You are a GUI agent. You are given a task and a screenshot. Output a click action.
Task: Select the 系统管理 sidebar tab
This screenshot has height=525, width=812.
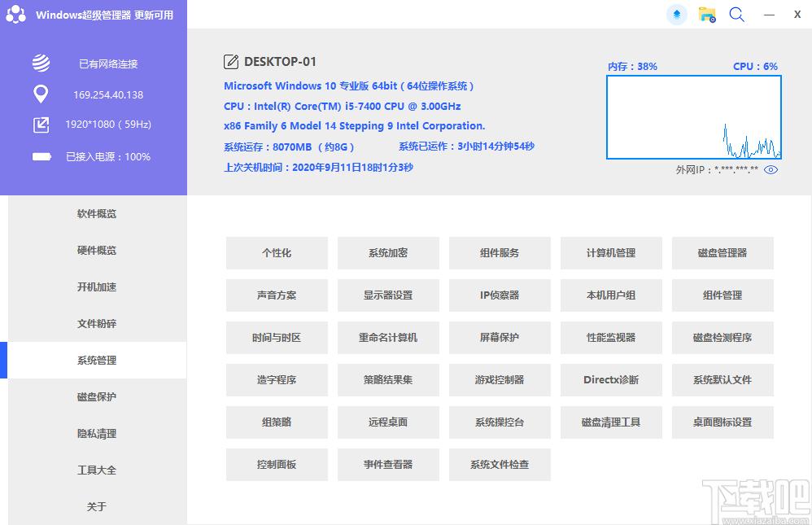(97, 361)
